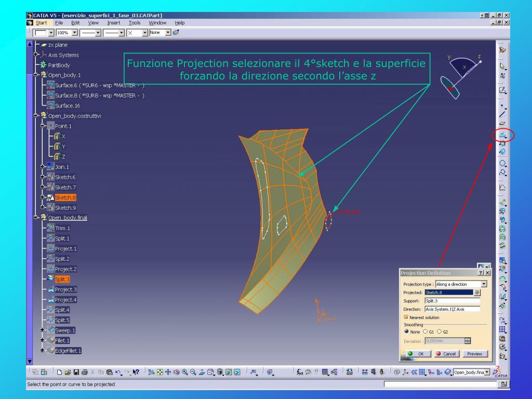The width and height of the screenshot is (532, 399).
Task: Click the Normal View icon
Action: coord(202,372)
